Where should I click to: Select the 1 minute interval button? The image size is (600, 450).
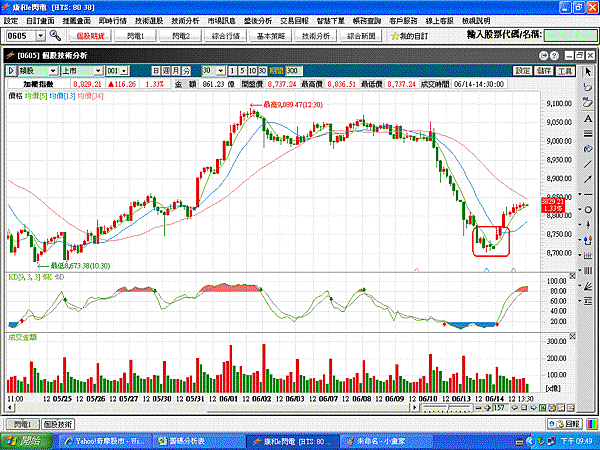click(232, 71)
